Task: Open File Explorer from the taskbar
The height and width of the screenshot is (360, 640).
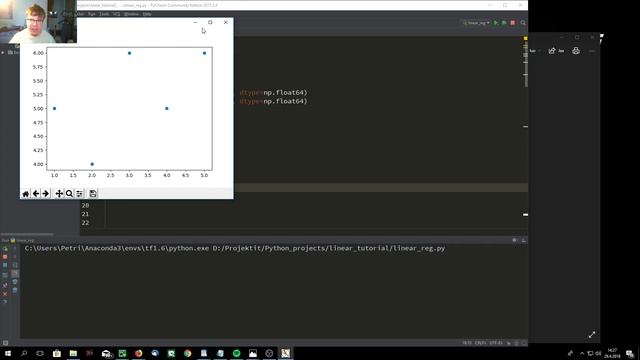Action: click(73, 353)
